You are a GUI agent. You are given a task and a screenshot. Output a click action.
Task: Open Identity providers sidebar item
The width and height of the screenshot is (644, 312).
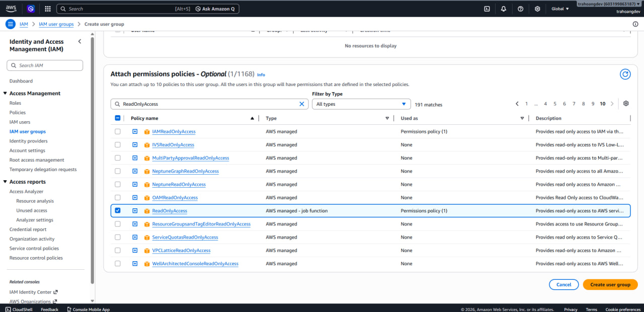tap(29, 141)
